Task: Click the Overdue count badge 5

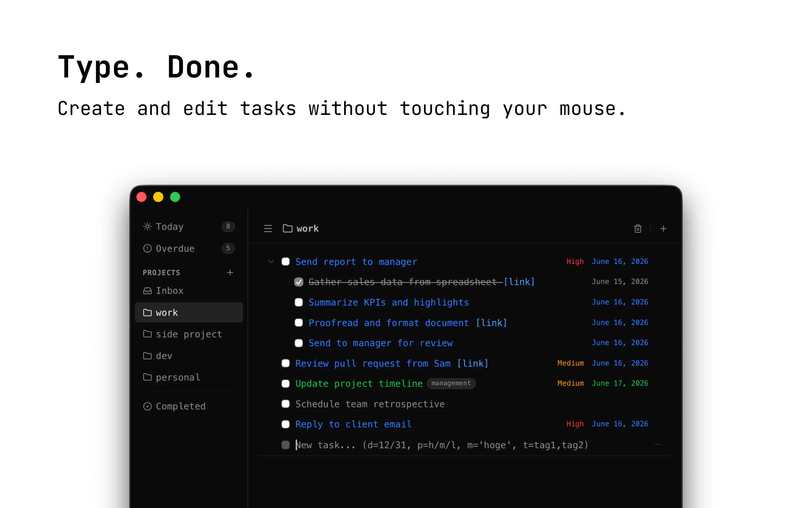Action: click(x=228, y=248)
